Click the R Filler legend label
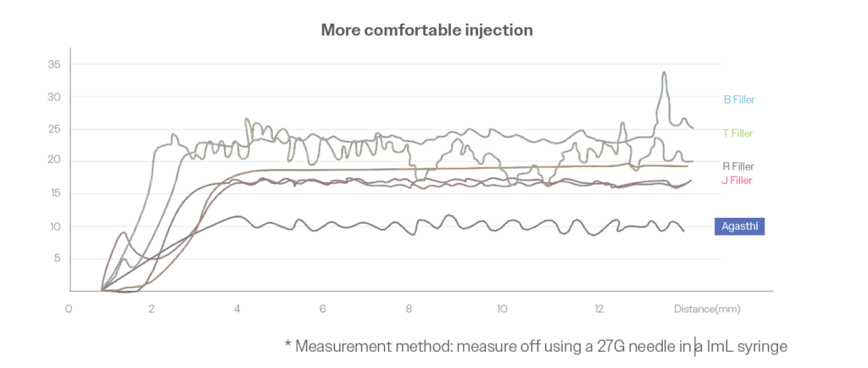The width and height of the screenshot is (868, 368). click(x=737, y=166)
